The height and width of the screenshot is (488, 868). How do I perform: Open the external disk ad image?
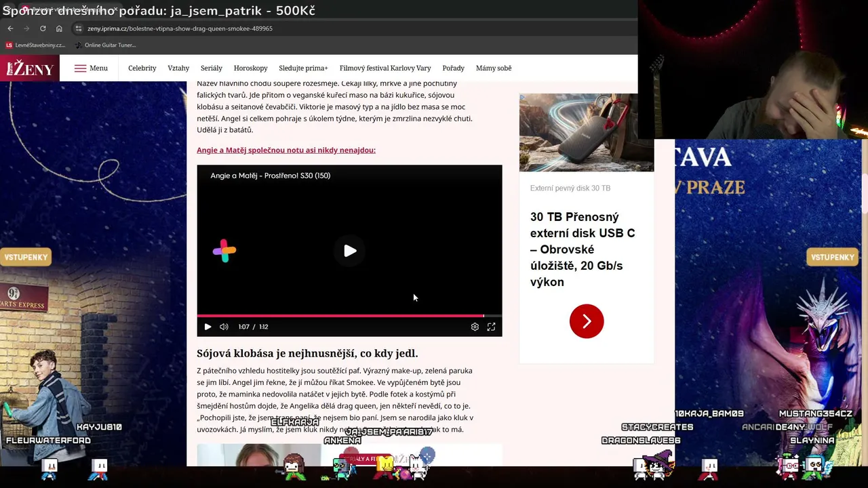(x=587, y=132)
